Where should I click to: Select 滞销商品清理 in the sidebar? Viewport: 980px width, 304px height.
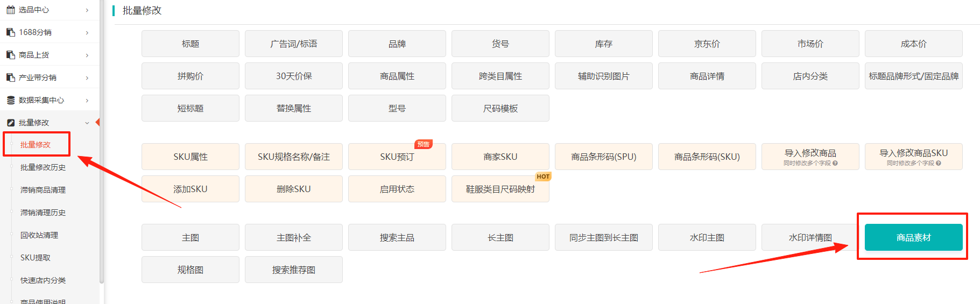(43, 190)
